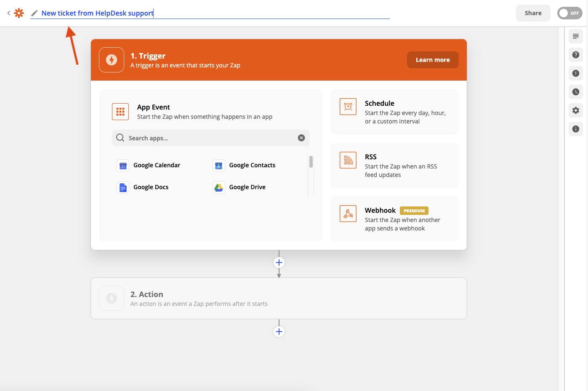Click the Google Drive icon
The image size is (588, 391).
219,187
